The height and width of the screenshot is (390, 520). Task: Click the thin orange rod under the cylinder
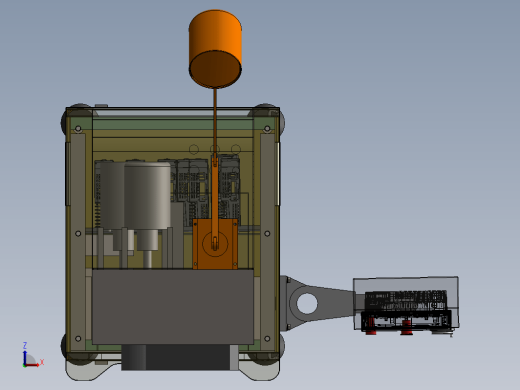point(215,121)
